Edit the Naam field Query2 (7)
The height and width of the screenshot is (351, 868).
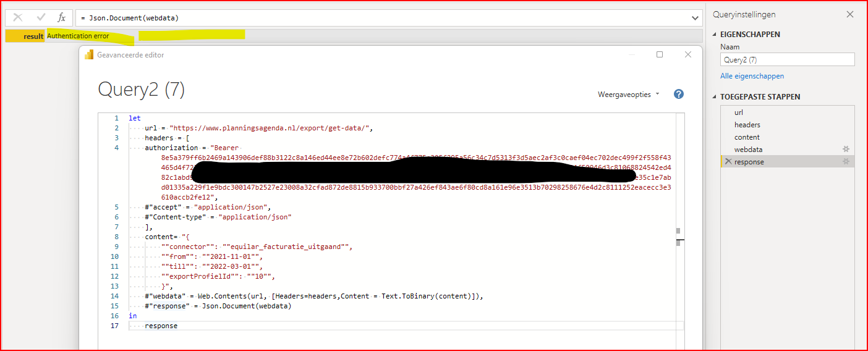pos(788,60)
